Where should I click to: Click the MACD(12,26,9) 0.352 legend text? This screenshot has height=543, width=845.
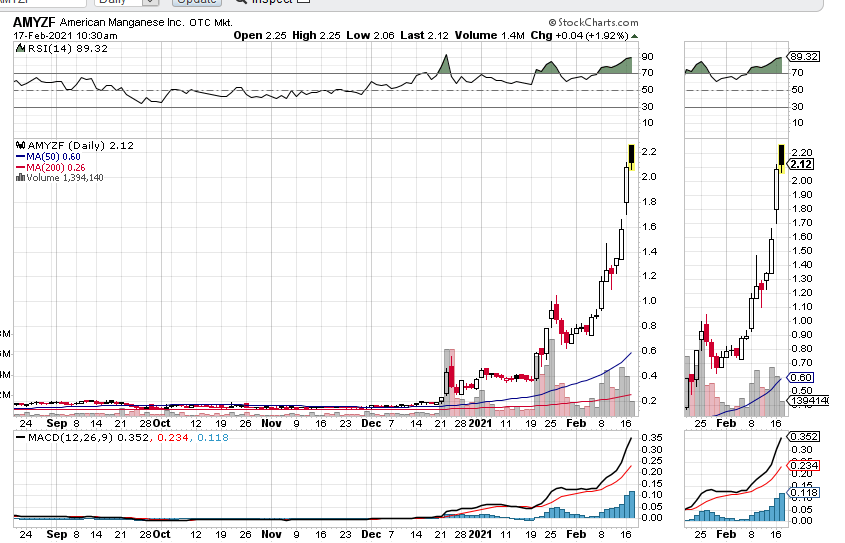pyautogui.click(x=88, y=437)
